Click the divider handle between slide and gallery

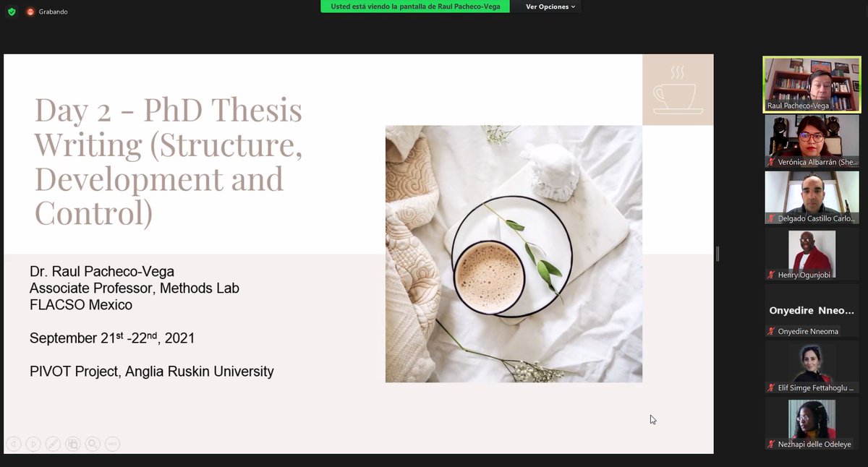click(x=718, y=254)
